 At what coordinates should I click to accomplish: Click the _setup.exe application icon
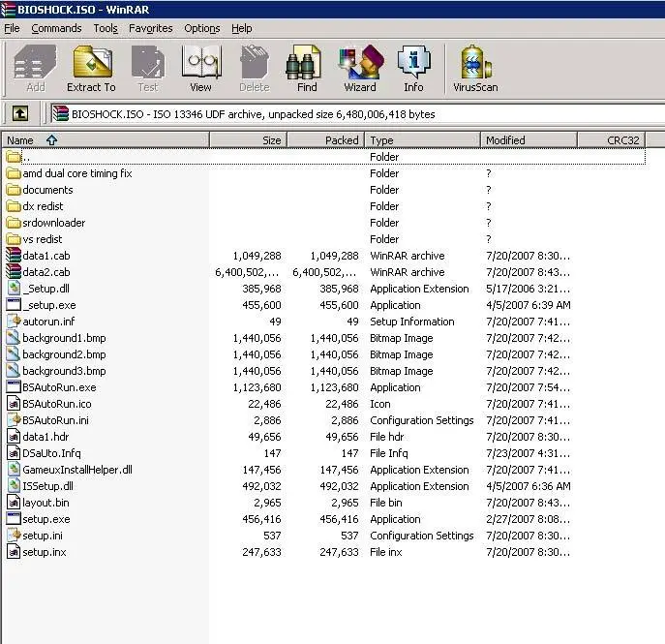click(x=14, y=305)
